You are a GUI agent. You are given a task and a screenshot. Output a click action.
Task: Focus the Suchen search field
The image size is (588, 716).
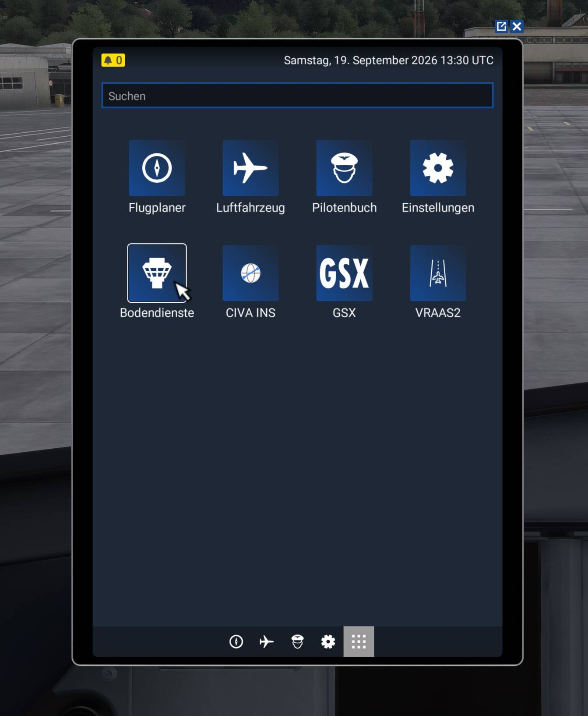click(x=297, y=95)
